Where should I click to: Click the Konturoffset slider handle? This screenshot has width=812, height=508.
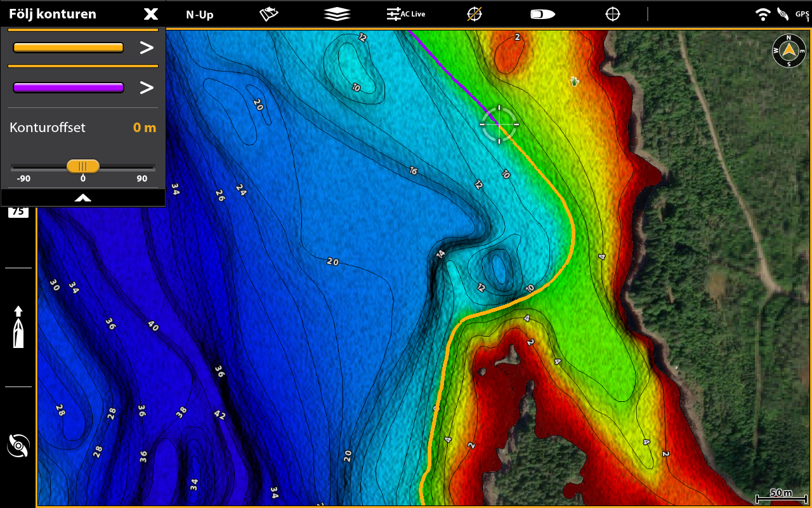coord(83,166)
